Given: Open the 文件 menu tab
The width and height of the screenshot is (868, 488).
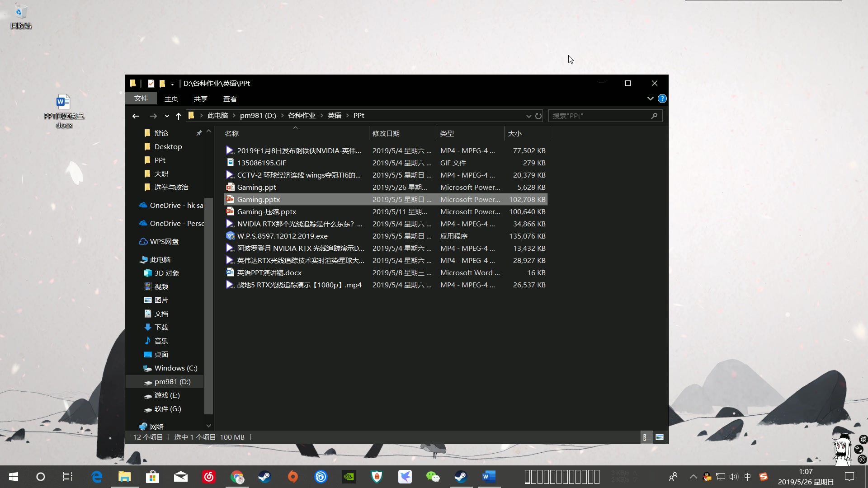Looking at the screenshot, I should (x=141, y=99).
